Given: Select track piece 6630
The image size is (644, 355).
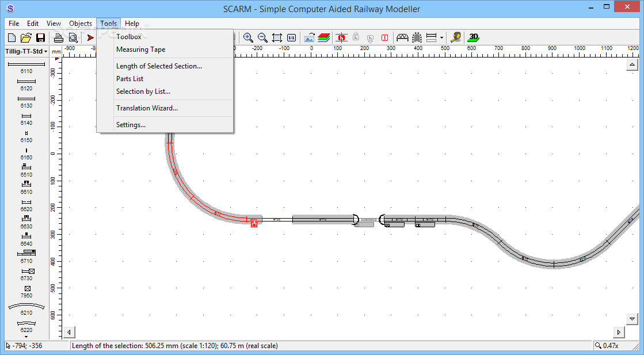Looking at the screenshot, I should tap(26, 222).
